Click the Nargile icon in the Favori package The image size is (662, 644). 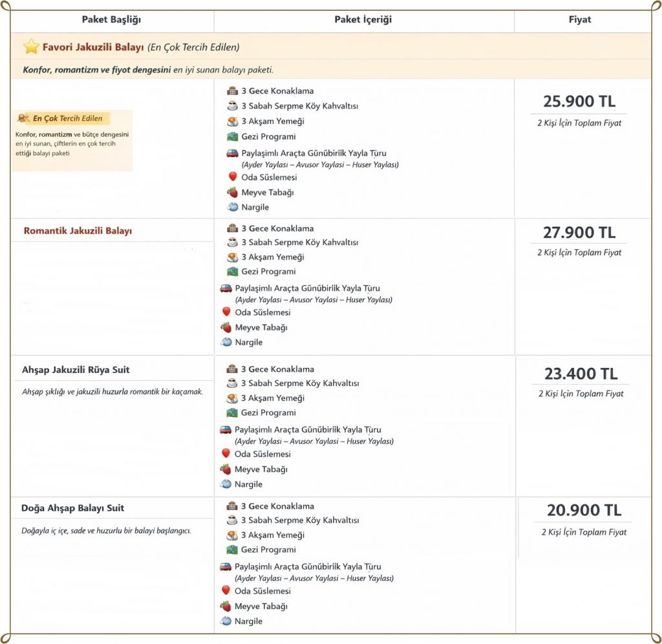[233, 208]
